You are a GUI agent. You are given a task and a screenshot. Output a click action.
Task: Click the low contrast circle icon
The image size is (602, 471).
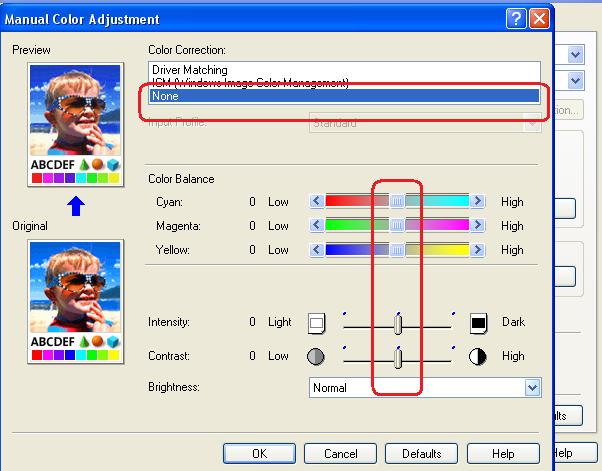(x=317, y=356)
